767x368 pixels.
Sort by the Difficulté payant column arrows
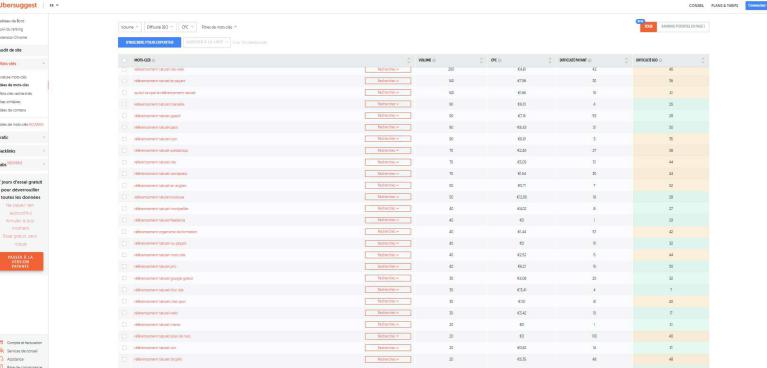[626, 60]
